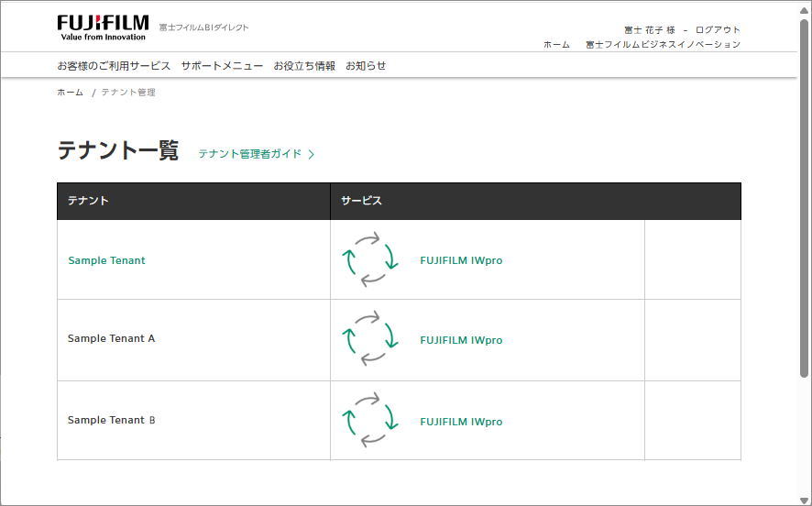Select the お役立ち情報 menu item
This screenshot has width=812, height=506.
click(304, 66)
